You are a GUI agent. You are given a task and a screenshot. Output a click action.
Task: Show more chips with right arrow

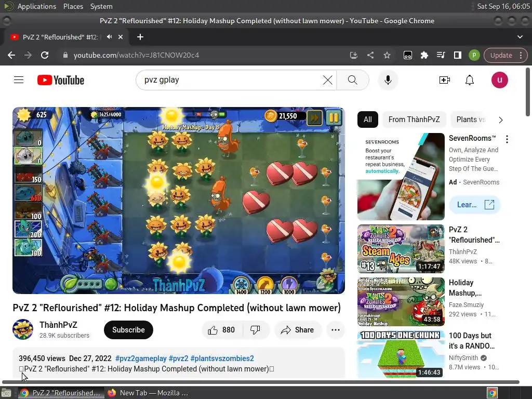pos(501,120)
